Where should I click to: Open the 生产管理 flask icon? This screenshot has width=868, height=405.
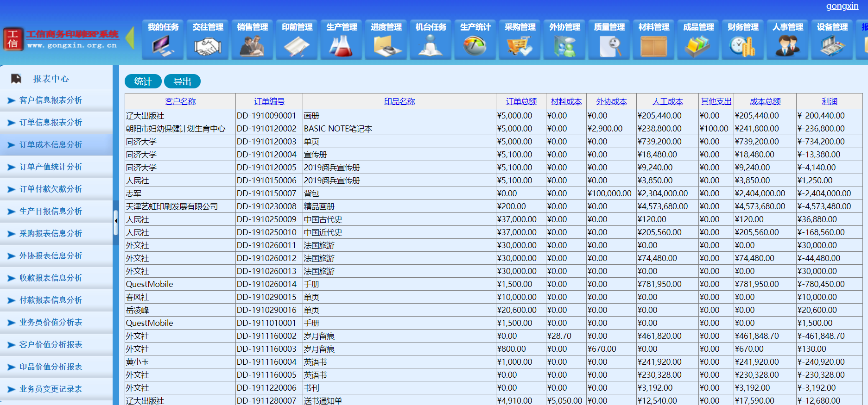click(342, 45)
